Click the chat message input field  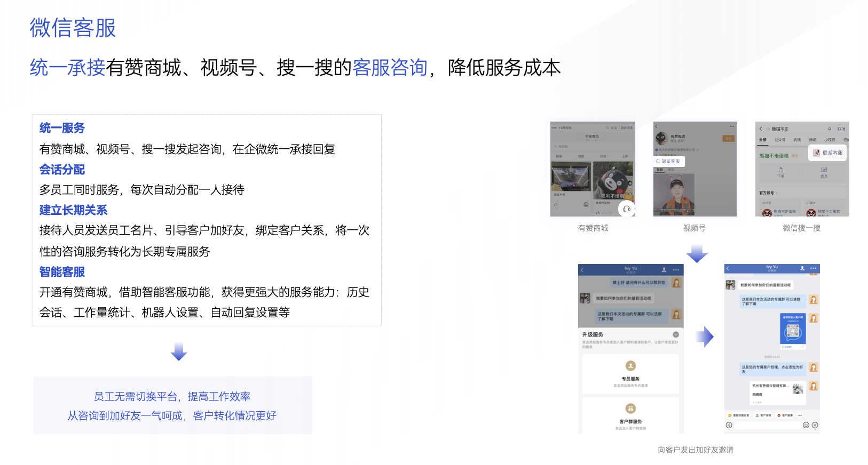(x=767, y=425)
